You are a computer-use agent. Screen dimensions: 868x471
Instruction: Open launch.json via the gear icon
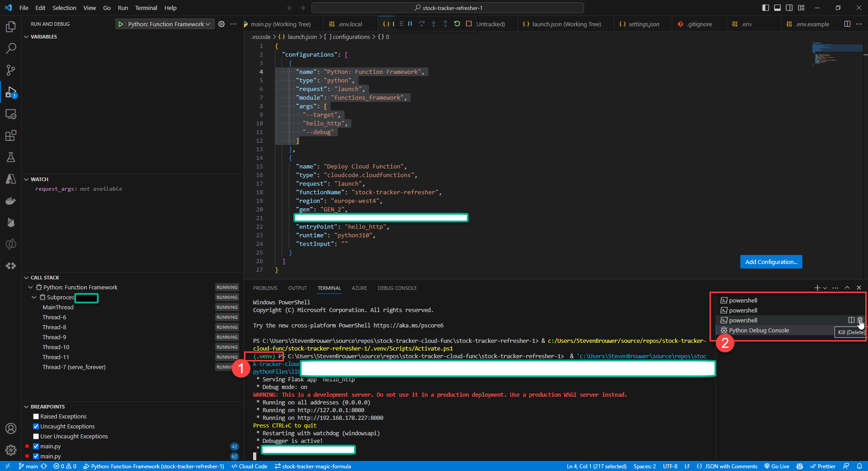point(221,24)
